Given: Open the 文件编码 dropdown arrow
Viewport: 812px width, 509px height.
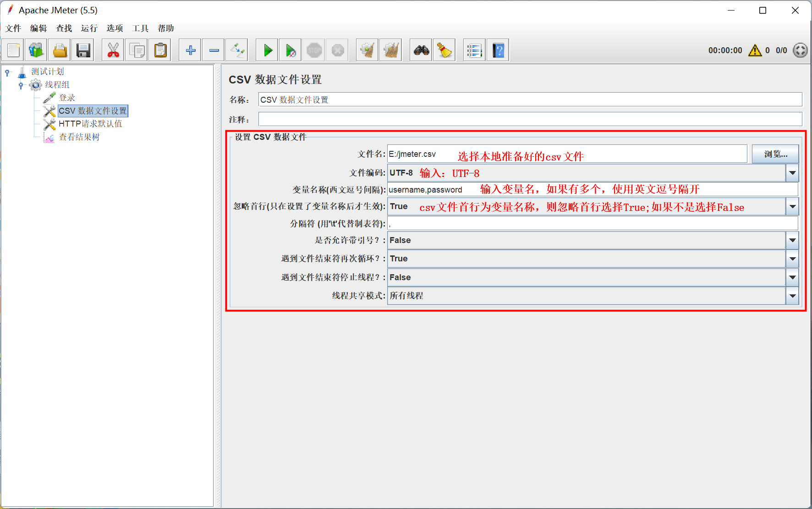Looking at the screenshot, I should [792, 173].
